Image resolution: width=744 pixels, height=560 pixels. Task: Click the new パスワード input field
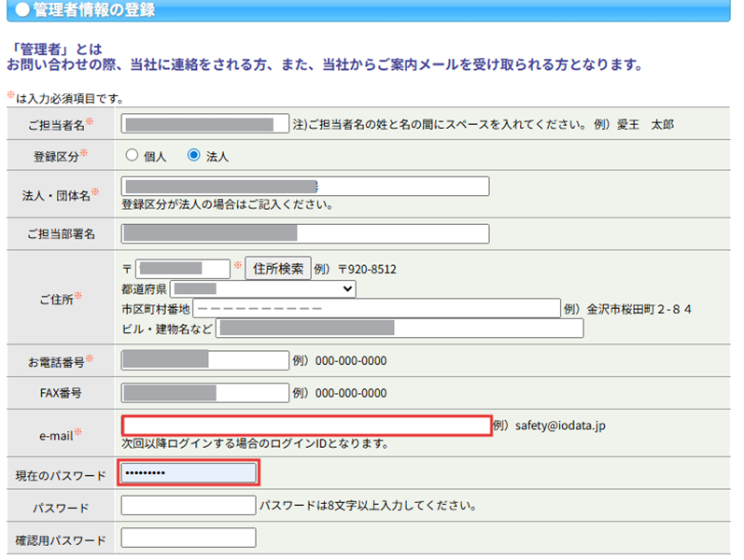(x=188, y=506)
